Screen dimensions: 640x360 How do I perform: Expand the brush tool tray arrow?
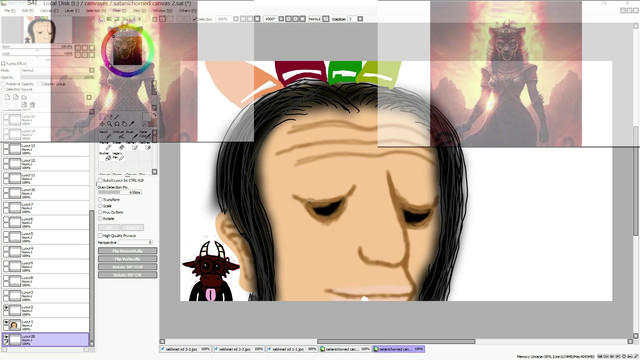154,172
